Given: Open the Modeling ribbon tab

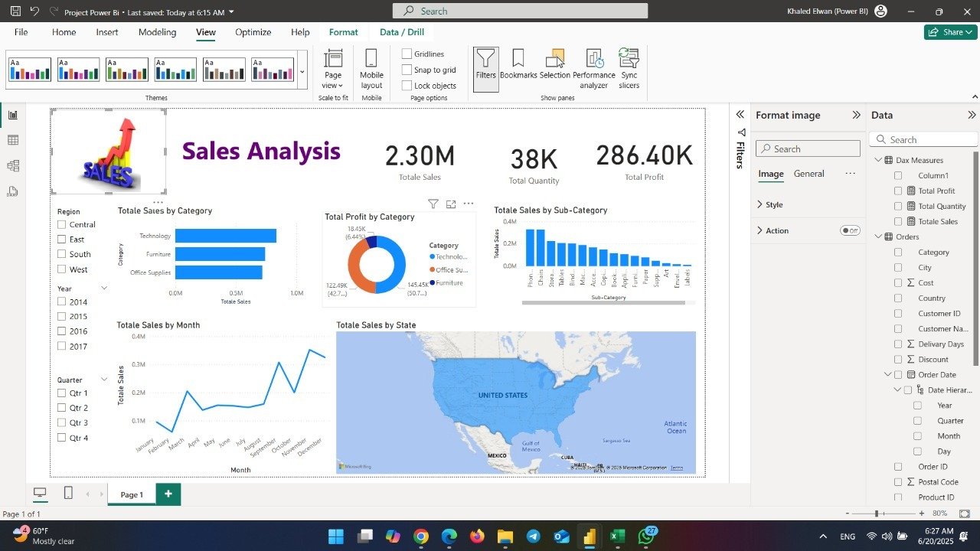Looking at the screenshot, I should [x=157, y=32].
